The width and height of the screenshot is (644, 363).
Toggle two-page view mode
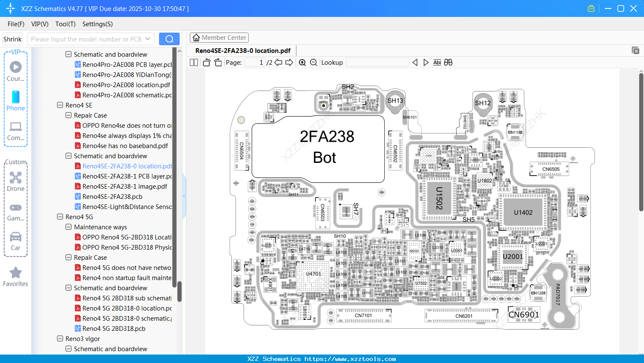(194, 62)
